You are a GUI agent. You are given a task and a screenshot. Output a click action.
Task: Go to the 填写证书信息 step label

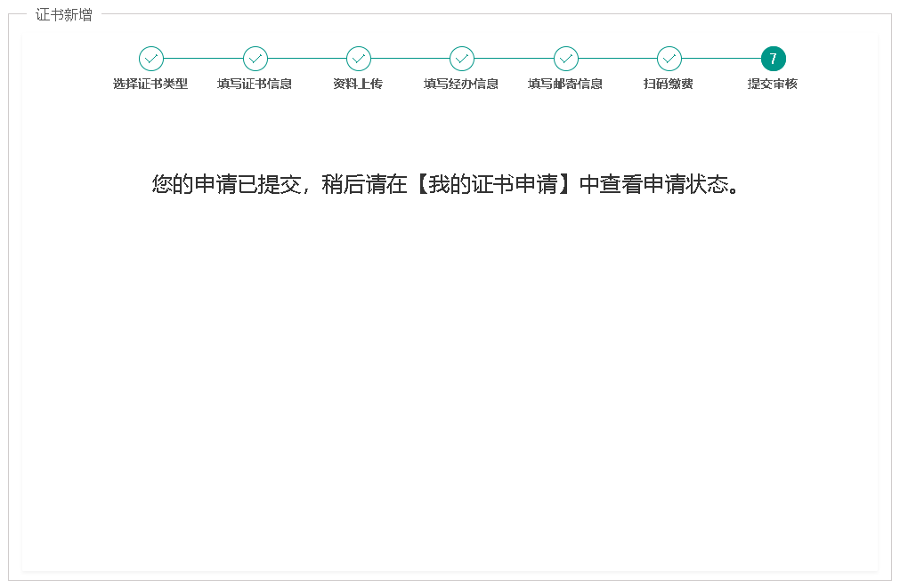pyautogui.click(x=255, y=85)
